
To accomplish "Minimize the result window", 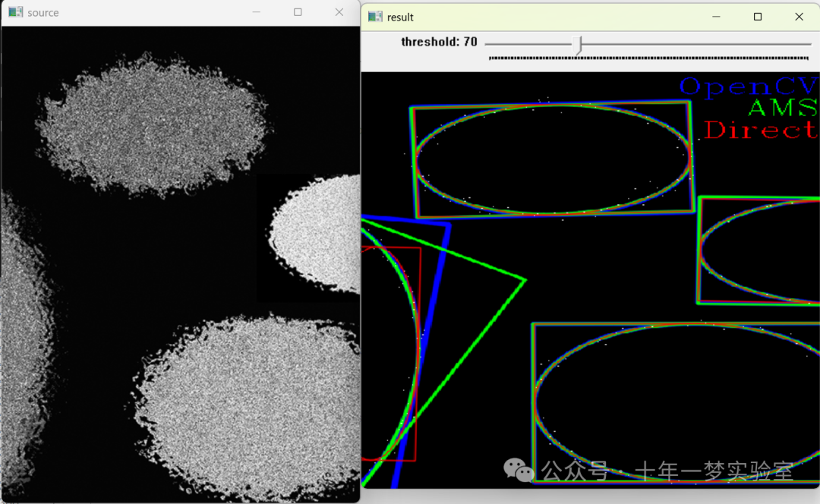I will click(x=716, y=17).
